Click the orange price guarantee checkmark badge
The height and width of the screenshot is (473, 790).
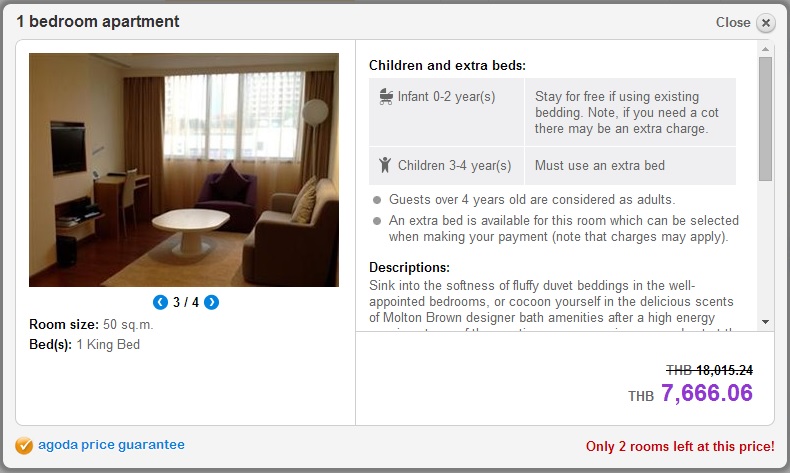[x=24, y=445]
